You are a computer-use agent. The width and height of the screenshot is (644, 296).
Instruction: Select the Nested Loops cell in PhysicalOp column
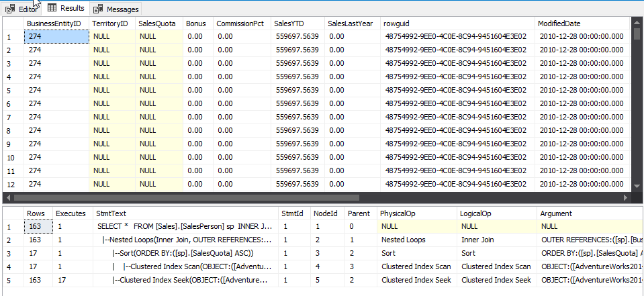[x=417, y=240]
